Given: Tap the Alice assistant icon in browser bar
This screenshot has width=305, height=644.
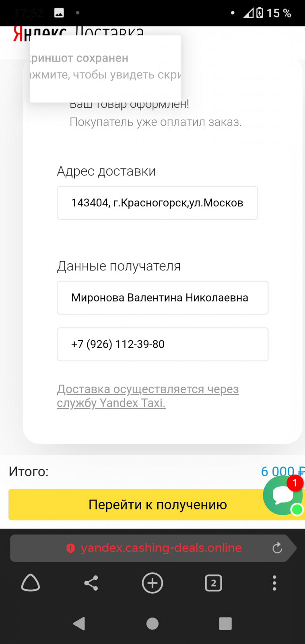Looking at the screenshot, I should click(31, 583).
